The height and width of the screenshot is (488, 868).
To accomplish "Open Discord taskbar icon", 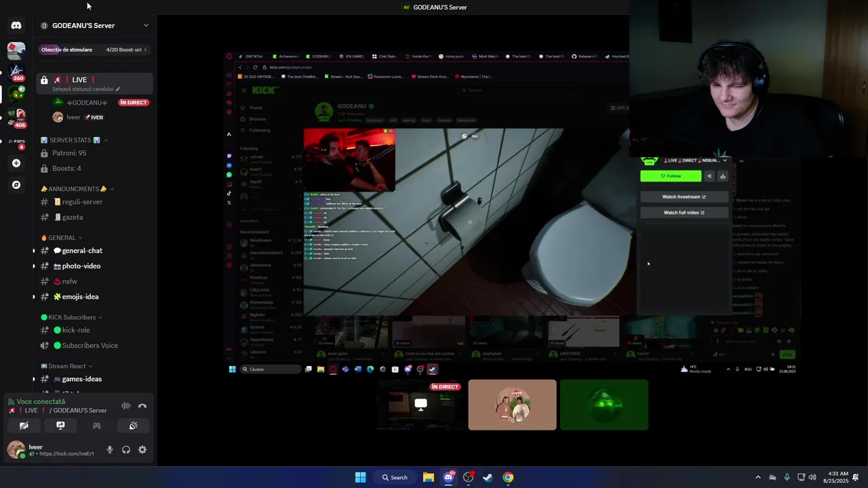I will [448, 477].
